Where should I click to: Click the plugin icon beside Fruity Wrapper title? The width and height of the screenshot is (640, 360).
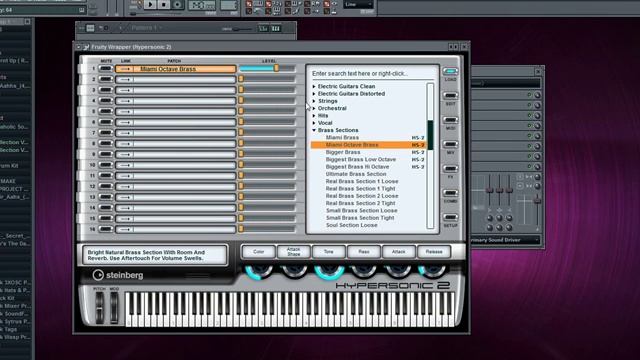(x=86, y=47)
